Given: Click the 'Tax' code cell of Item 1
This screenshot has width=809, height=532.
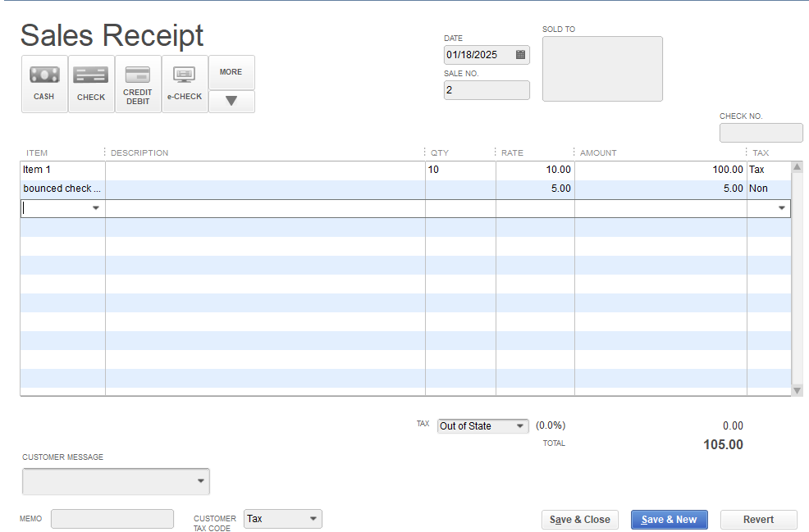Looking at the screenshot, I should point(769,171).
